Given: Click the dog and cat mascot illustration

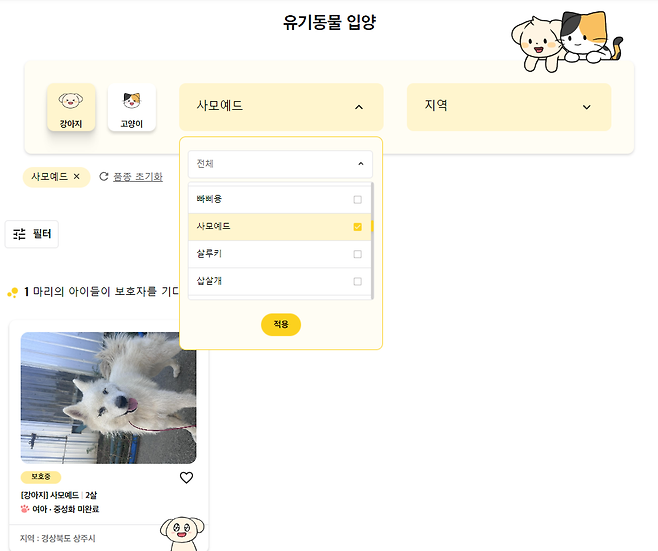Looking at the screenshot, I should click(x=567, y=41).
